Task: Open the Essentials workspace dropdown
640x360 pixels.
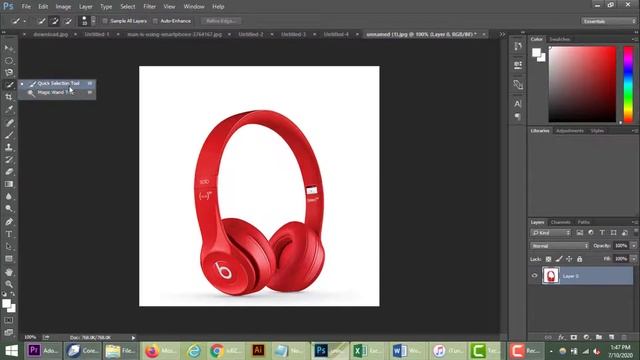Action: click(x=608, y=21)
